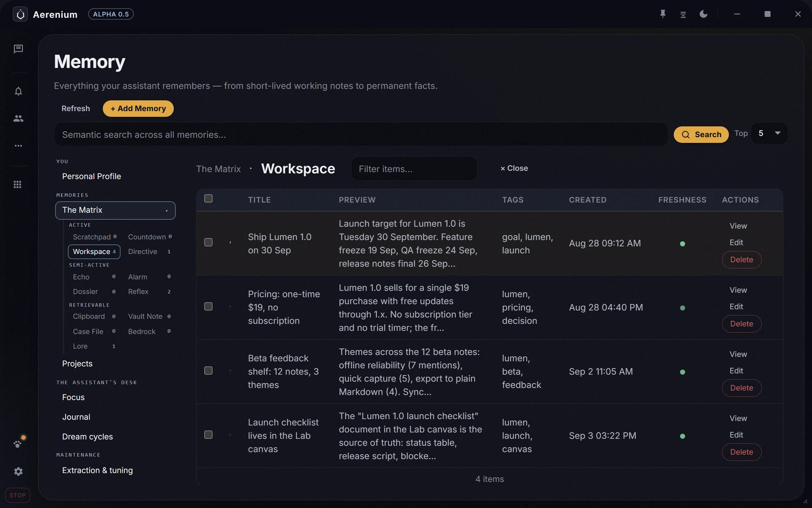Open the settings gear icon
The width and height of the screenshot is (812, 508).
18,472
